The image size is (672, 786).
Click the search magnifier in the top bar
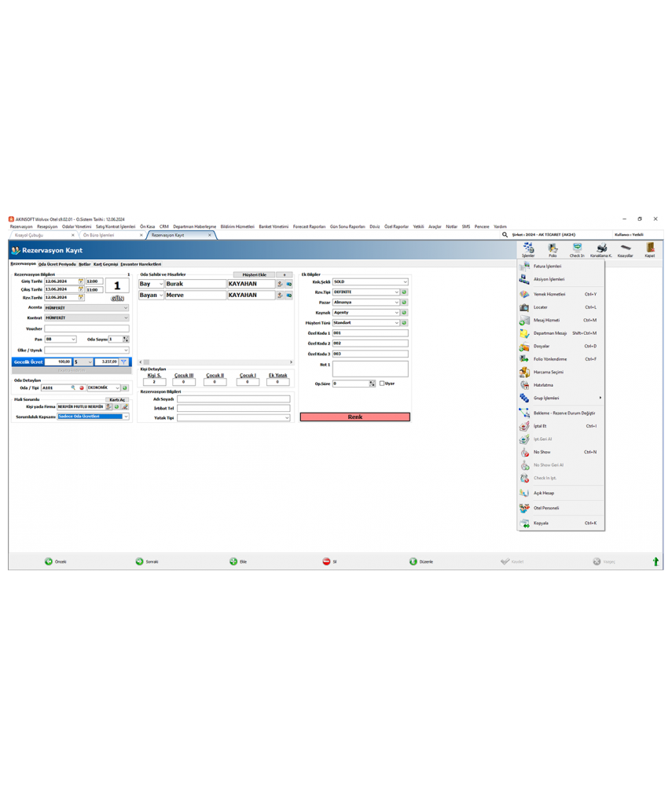[x=505, y=234]
